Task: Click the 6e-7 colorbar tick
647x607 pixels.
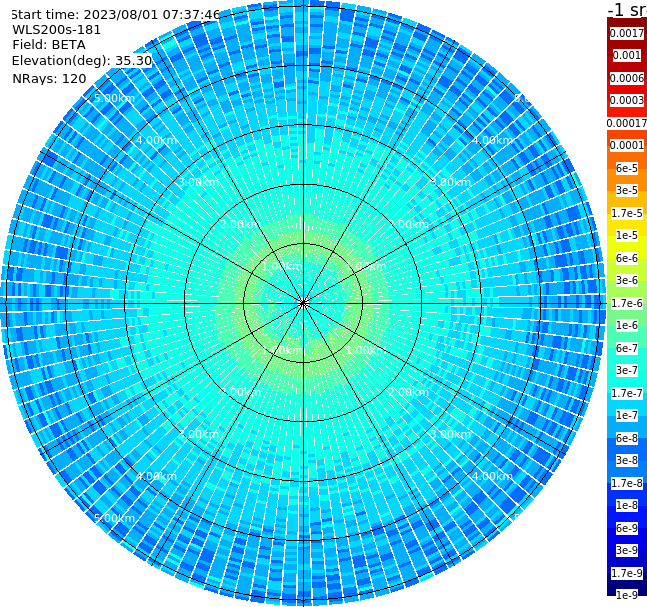Action: point(627,348)
